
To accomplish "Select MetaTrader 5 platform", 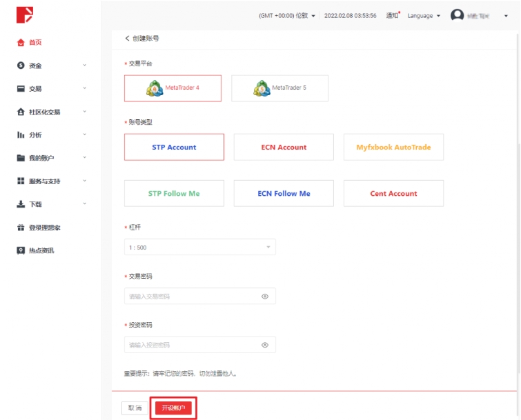I will pos(279,88).
